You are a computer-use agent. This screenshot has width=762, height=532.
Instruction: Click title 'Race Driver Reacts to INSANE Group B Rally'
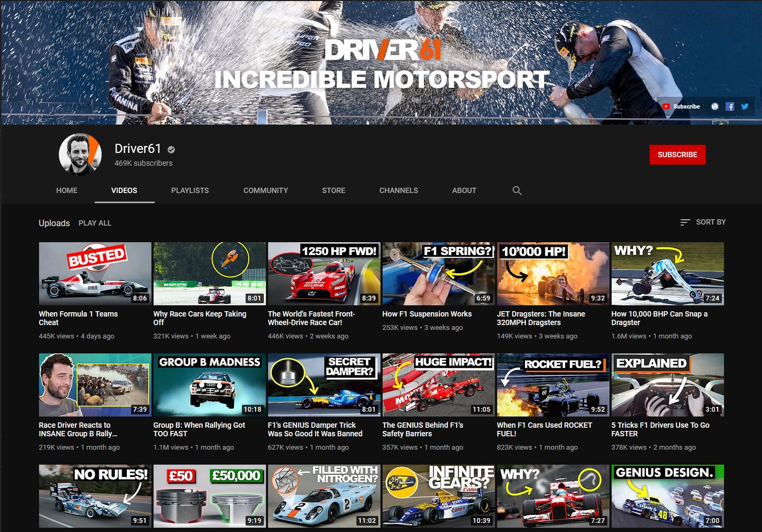(78, 429)
